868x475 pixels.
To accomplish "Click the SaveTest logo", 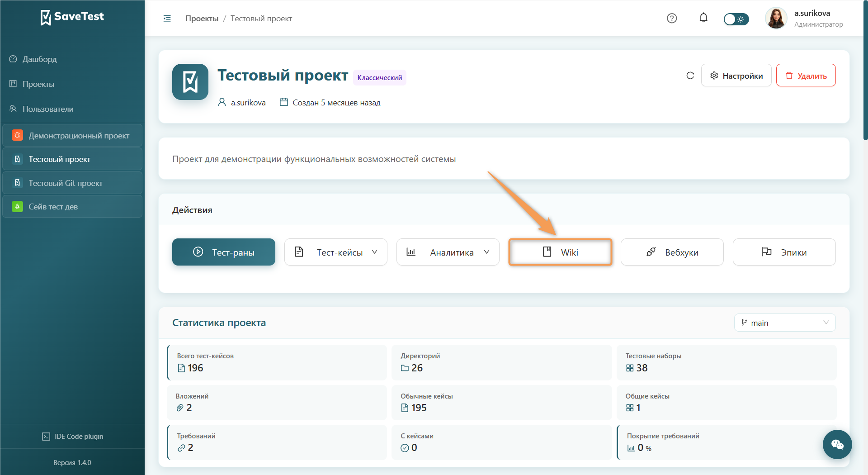I will [x=72, y=17].
